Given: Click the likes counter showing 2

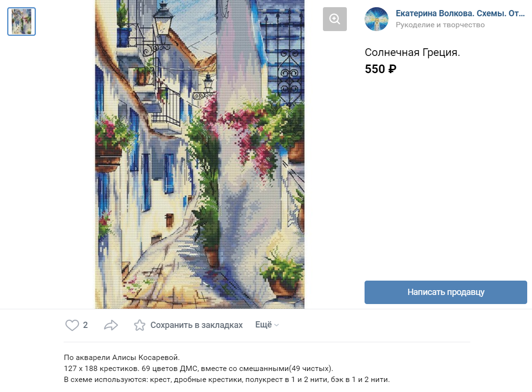Looking at the screenshot, I should pyautogui.click(x=86, y=325).
